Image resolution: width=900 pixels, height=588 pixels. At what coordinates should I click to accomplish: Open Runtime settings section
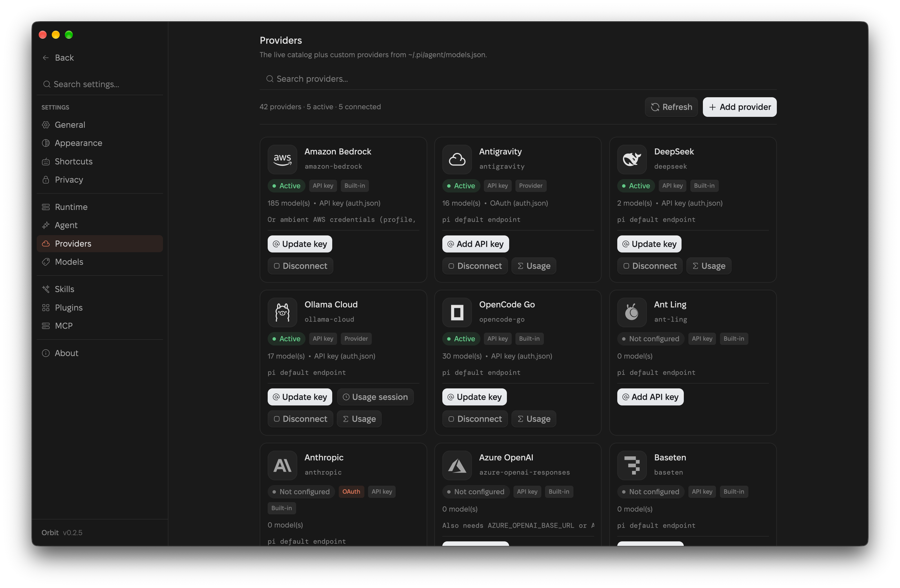pyautogui.click(x=100, y=207)
